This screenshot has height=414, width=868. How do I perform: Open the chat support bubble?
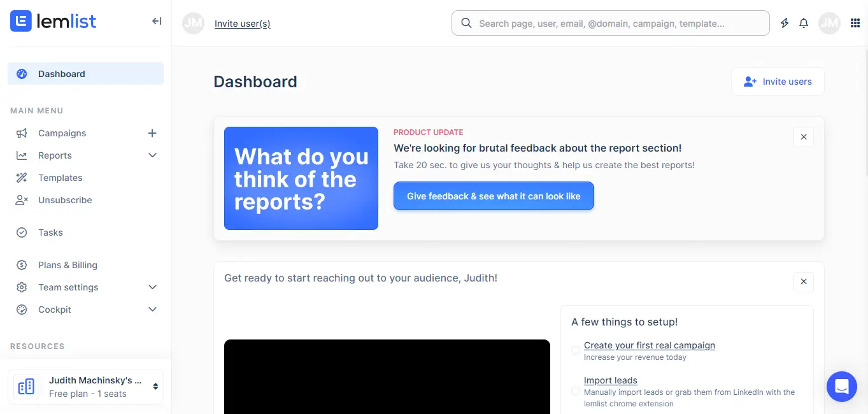(x=841, y=386)
